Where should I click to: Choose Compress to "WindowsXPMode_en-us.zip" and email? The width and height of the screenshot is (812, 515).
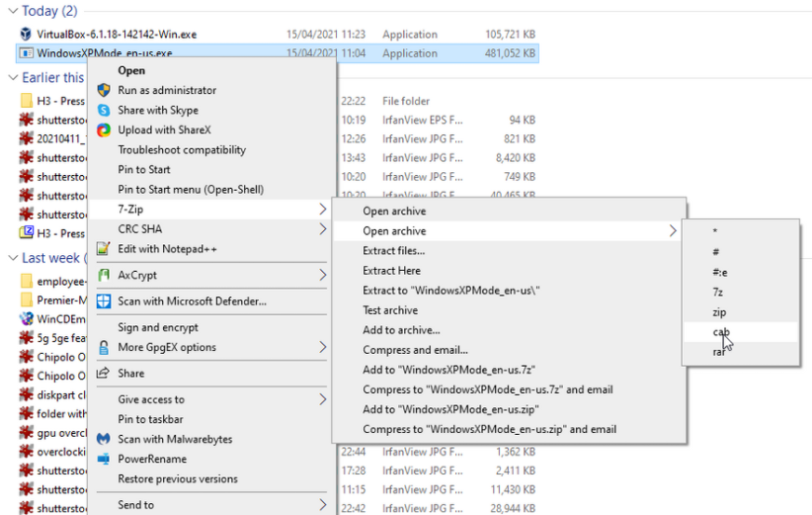(489, 429)
